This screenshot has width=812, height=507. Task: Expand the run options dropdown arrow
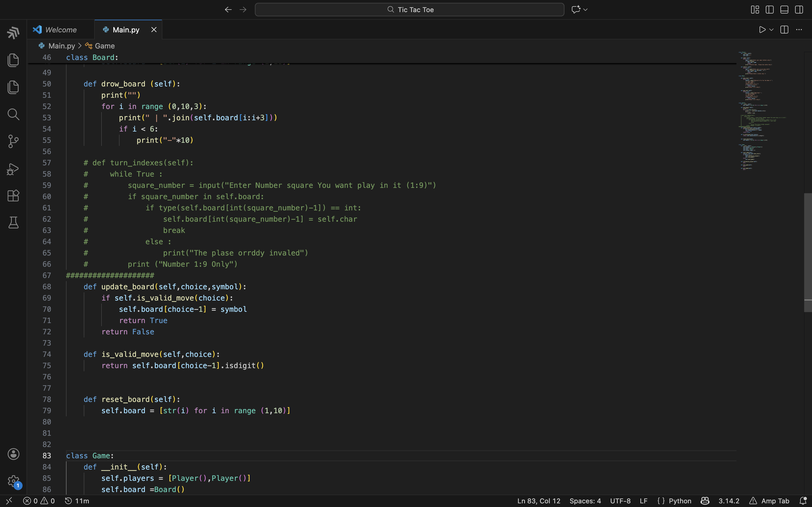(x=771, y=30)
